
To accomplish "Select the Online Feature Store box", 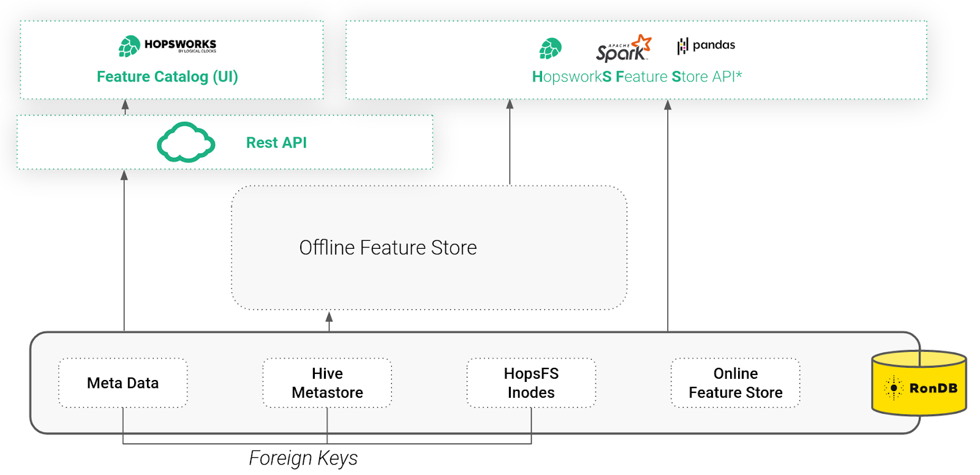I will (x=736, y=383).
